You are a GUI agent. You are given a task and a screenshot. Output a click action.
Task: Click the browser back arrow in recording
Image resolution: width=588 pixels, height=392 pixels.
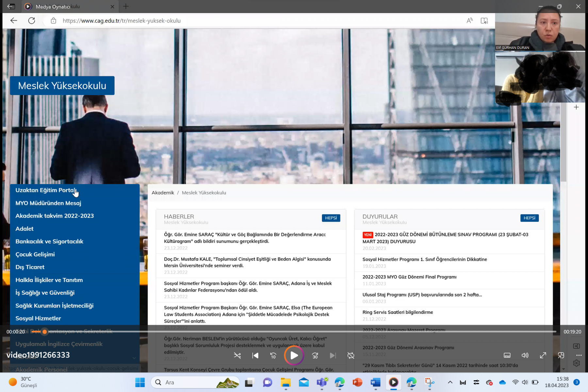[14, 21]
